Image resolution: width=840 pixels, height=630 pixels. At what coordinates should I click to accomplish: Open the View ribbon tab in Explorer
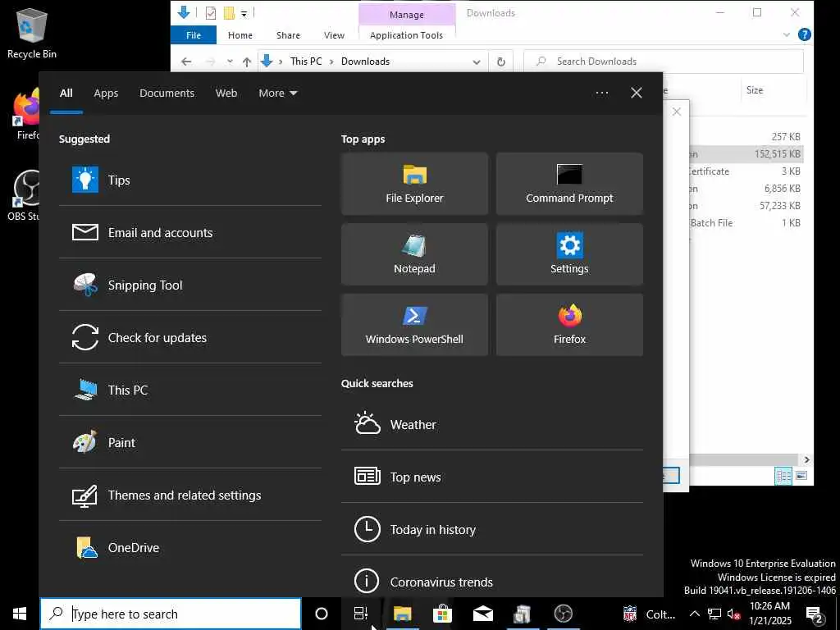335,35
